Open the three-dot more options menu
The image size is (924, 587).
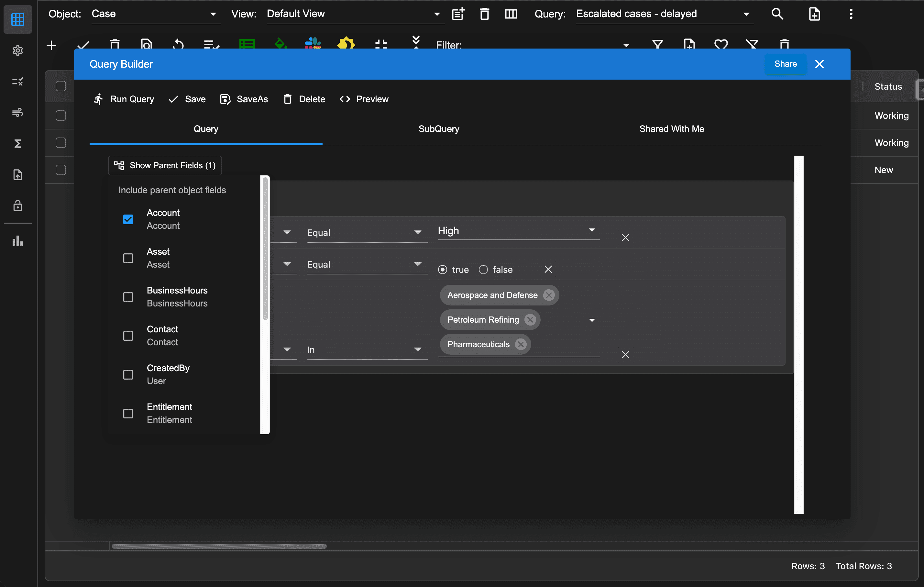851,14
